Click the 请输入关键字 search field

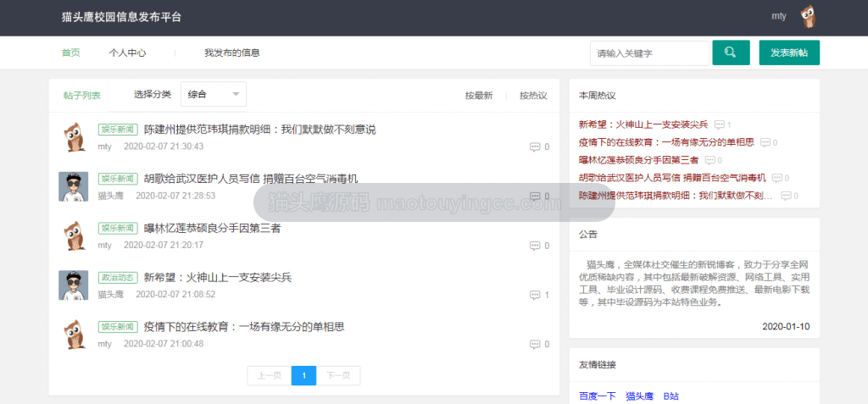[649, 53]
